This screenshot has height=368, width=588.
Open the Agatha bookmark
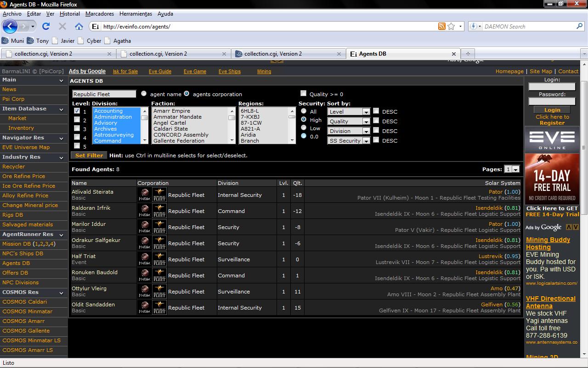118,40
